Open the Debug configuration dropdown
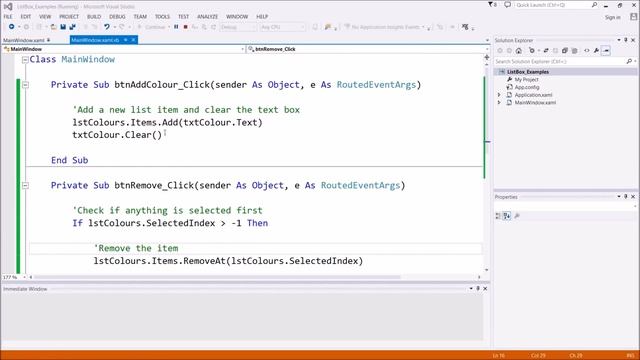The image size is (640, 360). [x=238, y=27]
